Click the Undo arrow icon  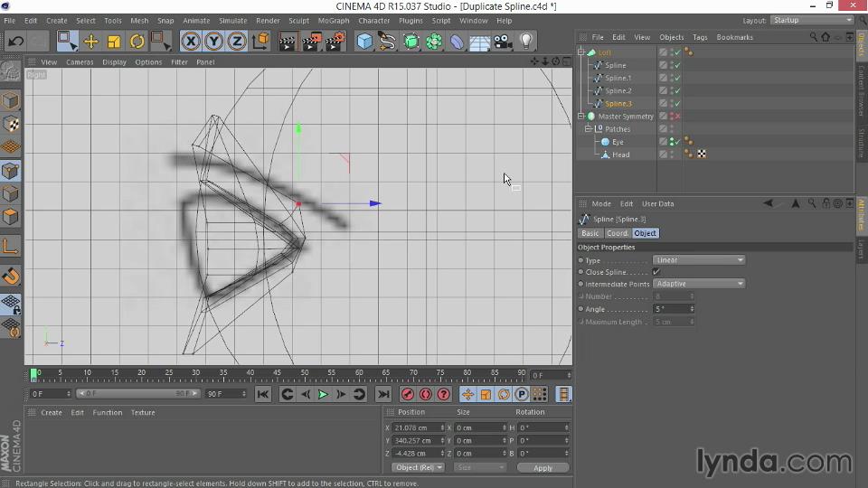coord(15,41)
